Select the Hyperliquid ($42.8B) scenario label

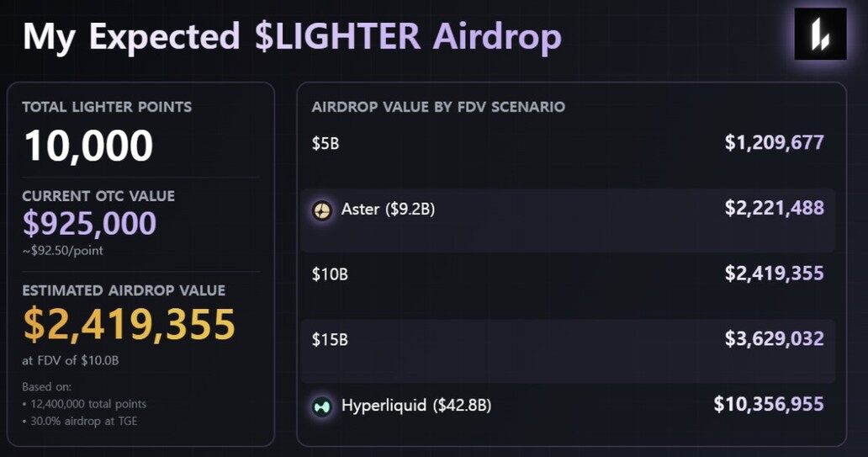point(415,406)
